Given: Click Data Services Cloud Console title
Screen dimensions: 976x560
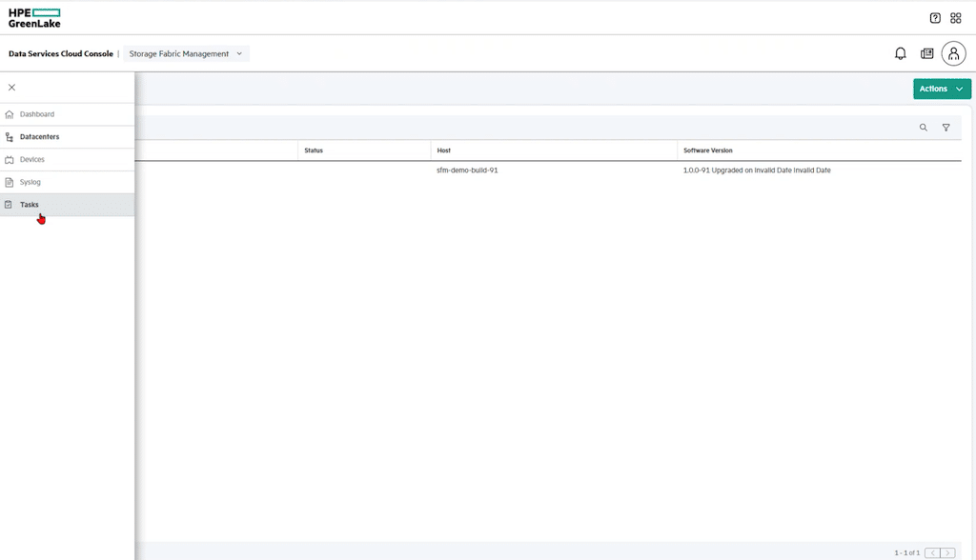Looking at the screenshot, I should [x=61, y=54].
